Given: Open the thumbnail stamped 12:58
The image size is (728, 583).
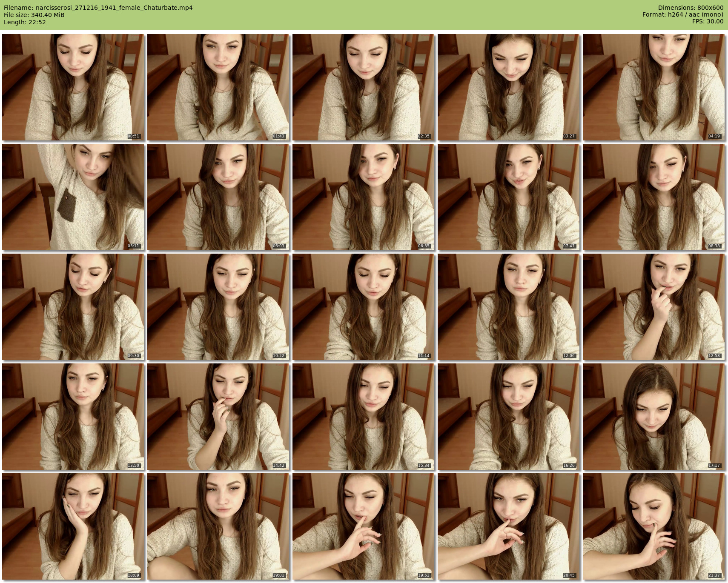Looking at the screenshot, I should tap(654, 307).
